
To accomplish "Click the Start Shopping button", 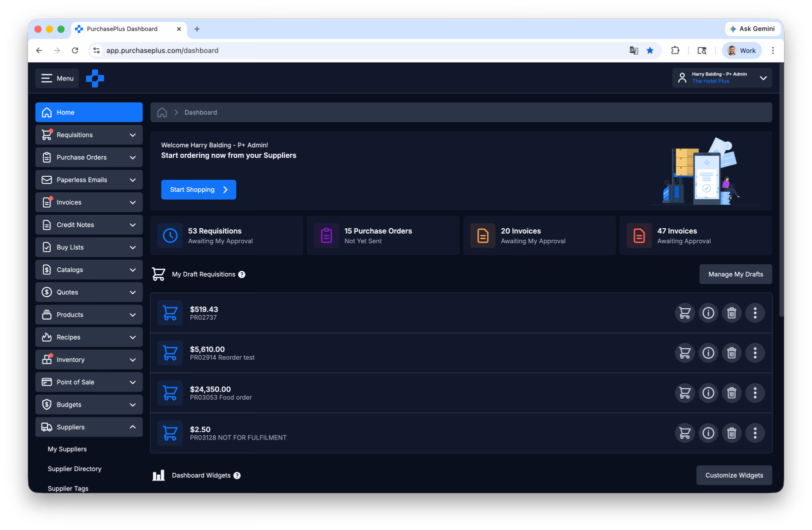I will tap(198, 190).
